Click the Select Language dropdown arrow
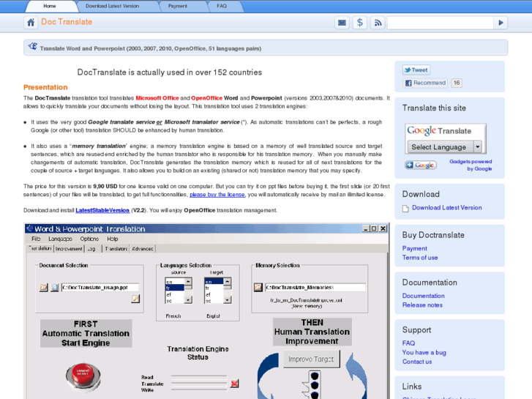The image size is (532, 399). point(477,147)
